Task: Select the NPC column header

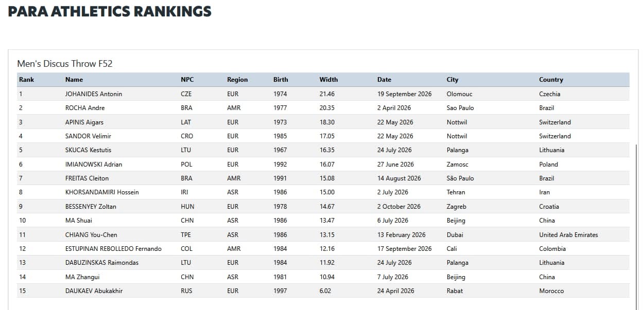Action: tap(187, 80)
